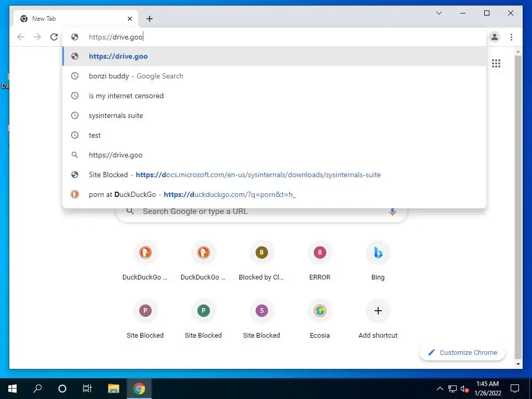The height and width of the screenshot is (399, 532).
Task: Open the Site Blocked docs.microsoft.com suggestion
Action: pyautogui.click(x=274, y=175)
